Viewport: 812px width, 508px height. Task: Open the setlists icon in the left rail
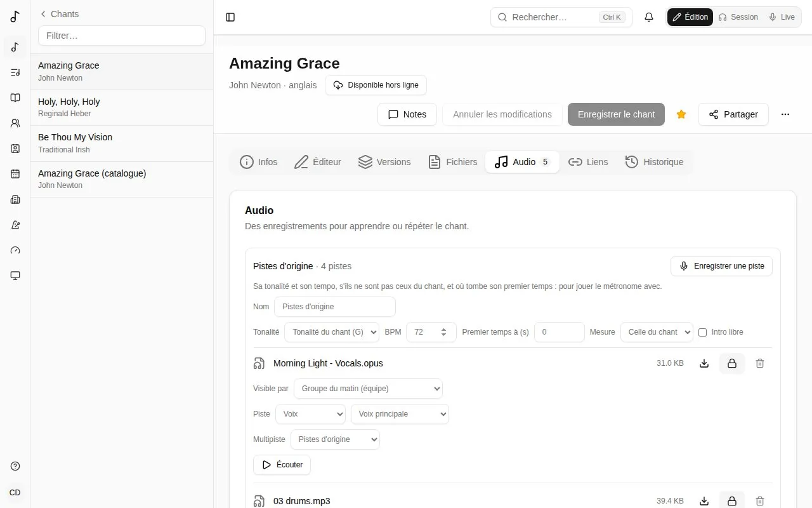15,72
